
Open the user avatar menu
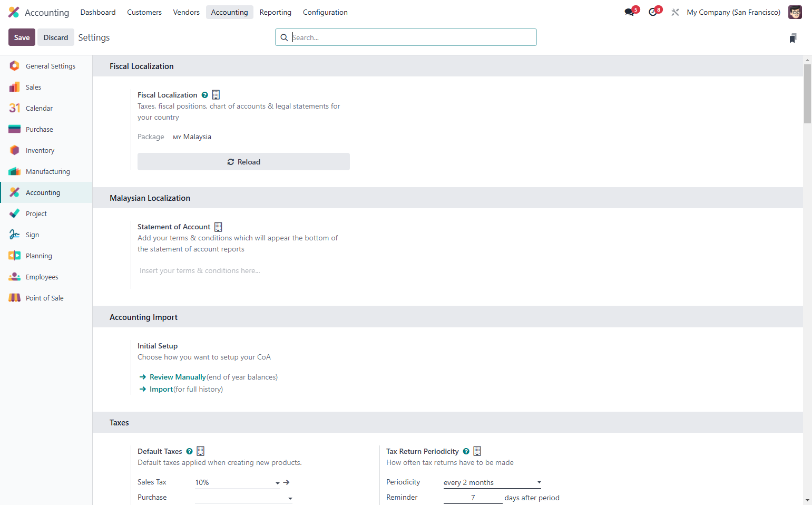(795, 12)
